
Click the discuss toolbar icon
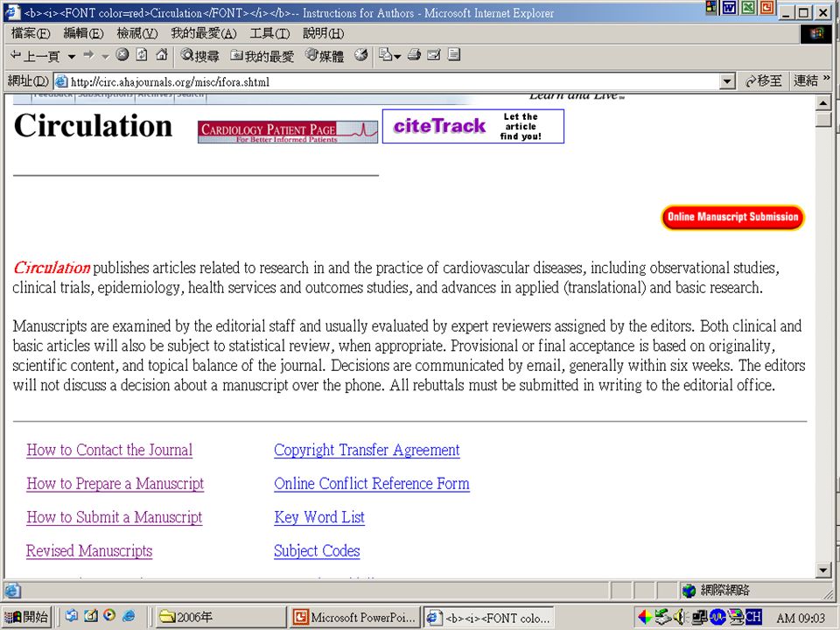(x=454, y=54)
